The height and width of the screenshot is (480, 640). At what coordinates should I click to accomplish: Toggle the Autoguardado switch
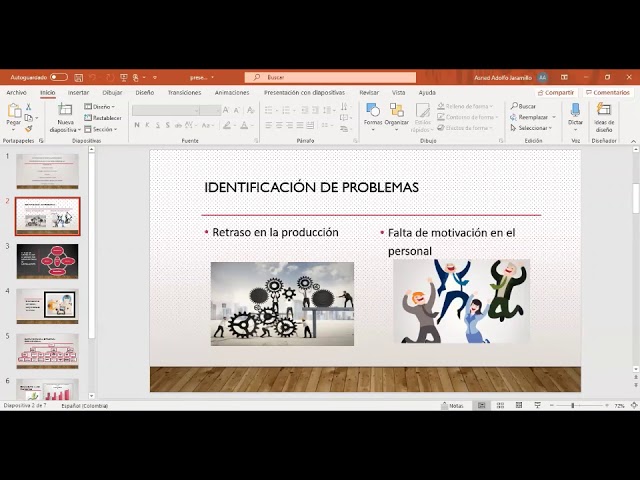(x=59, y=77)
